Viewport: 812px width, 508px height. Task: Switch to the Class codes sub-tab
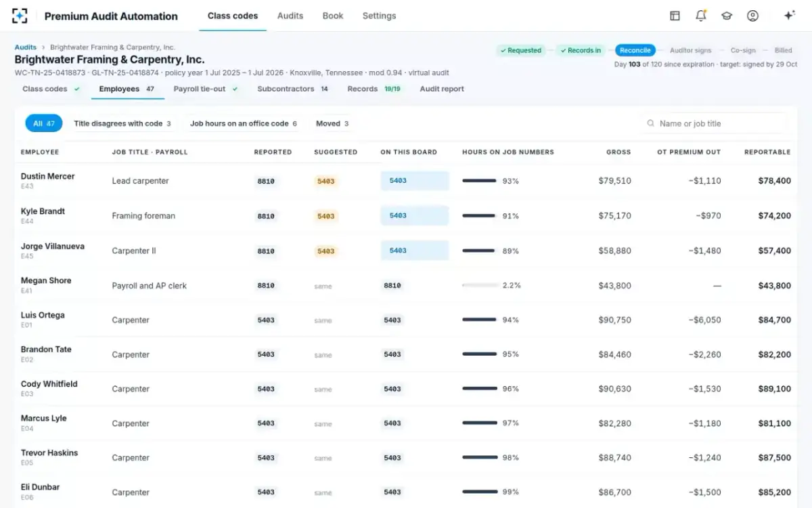51,89
